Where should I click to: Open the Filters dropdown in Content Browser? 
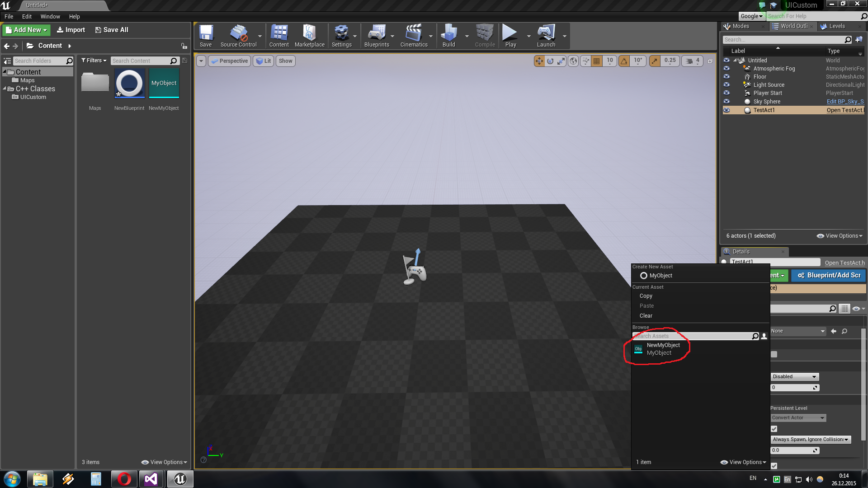94,61
